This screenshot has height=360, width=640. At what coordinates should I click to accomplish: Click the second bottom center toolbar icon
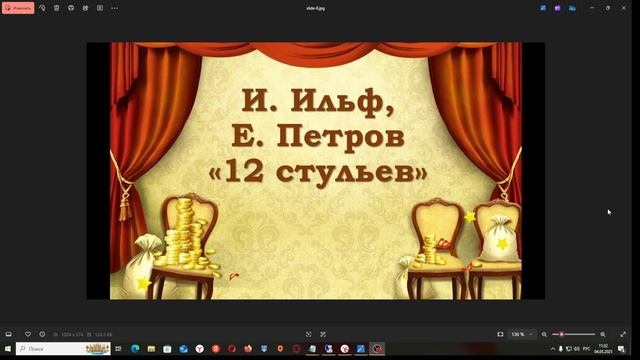[323, 334]
